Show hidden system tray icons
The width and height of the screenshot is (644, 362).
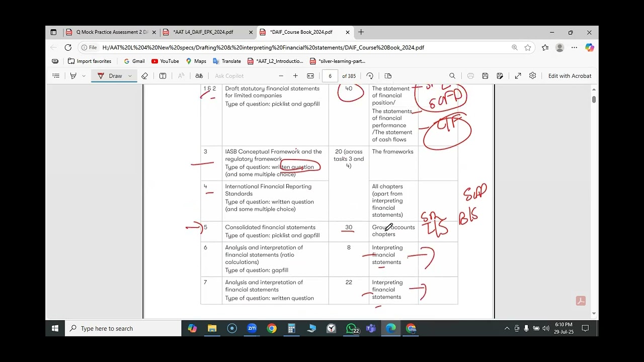[507, 328]
